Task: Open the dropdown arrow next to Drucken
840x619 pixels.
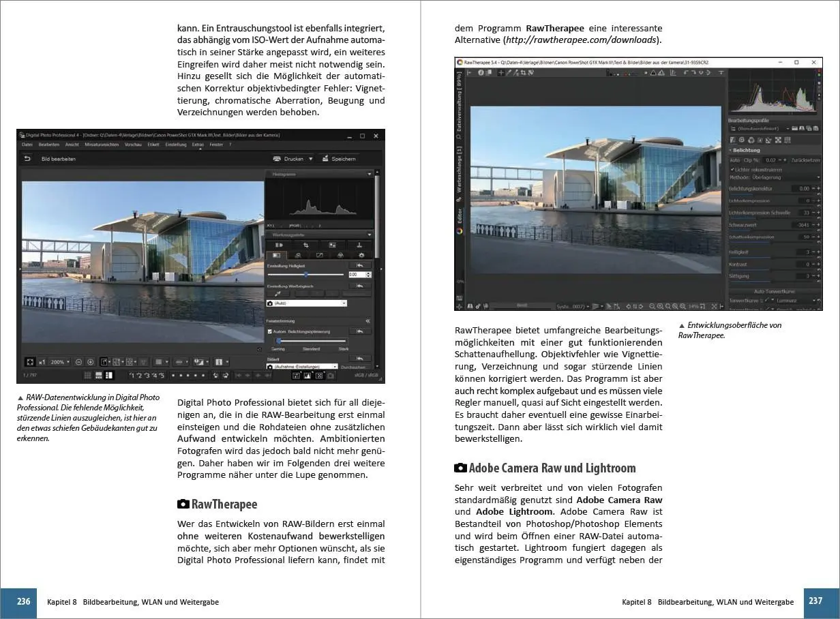Action: pyautogui.click(x=310, y=159)
